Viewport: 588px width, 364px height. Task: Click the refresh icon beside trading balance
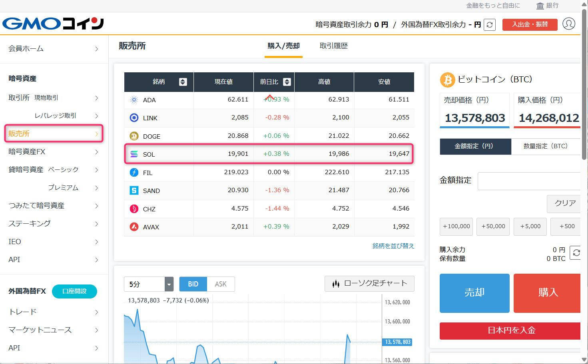pos(489,25)
